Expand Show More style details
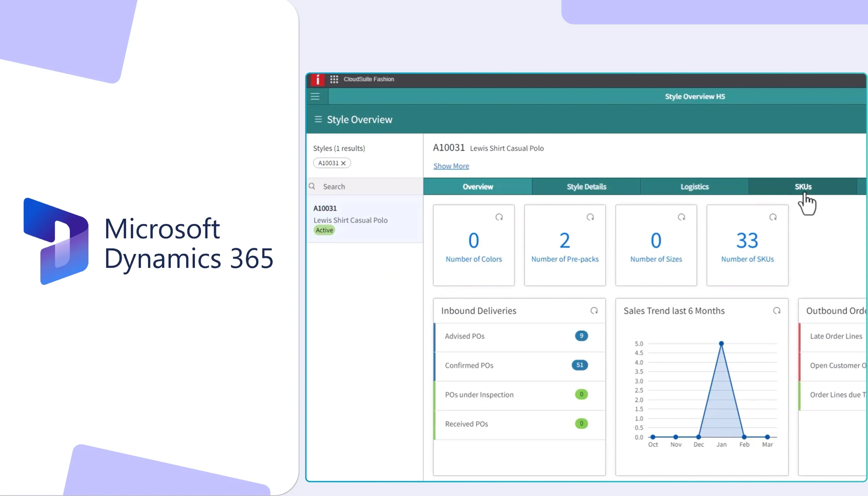Viewport: 868px width, 496px height. point(451,166)
